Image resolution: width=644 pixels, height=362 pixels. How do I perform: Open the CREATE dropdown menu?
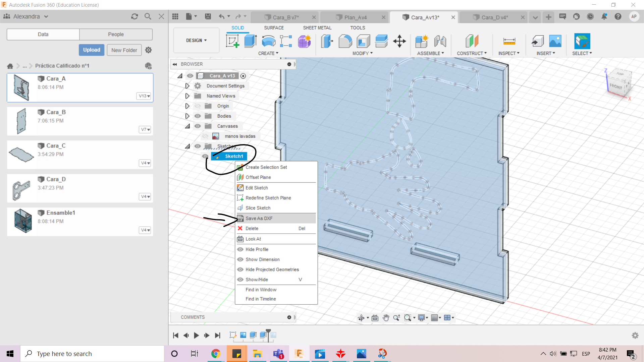[268, 53]
